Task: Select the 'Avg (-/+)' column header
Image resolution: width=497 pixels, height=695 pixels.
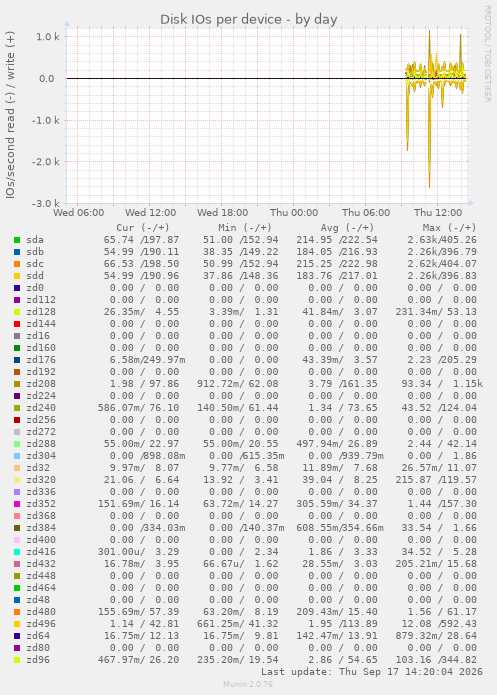Action: pyautogui.click(x=347, y=228)
